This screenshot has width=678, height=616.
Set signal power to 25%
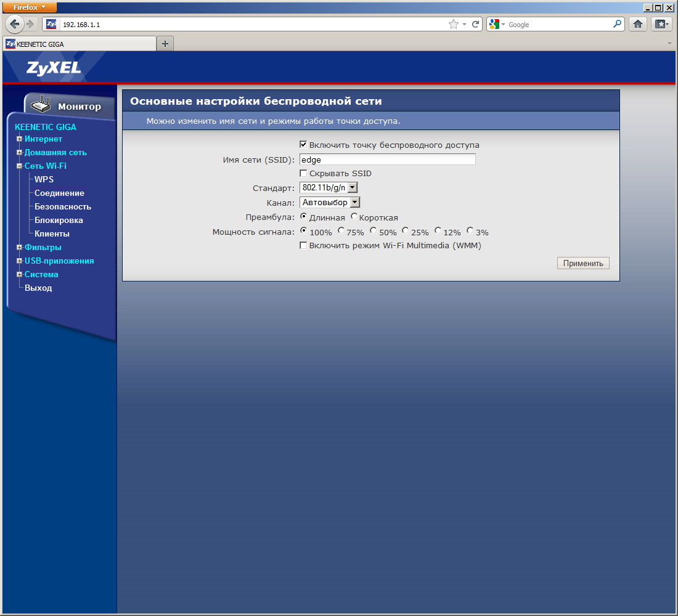point(405,230)
